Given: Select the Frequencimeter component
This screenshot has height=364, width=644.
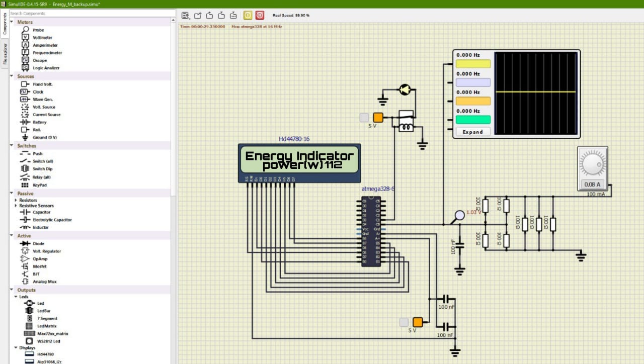Looking at the screenshot, I should (41, 53).
